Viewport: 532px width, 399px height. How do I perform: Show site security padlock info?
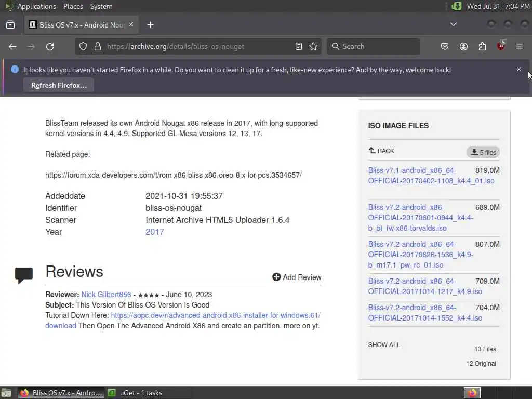click(x=98, y=46)
